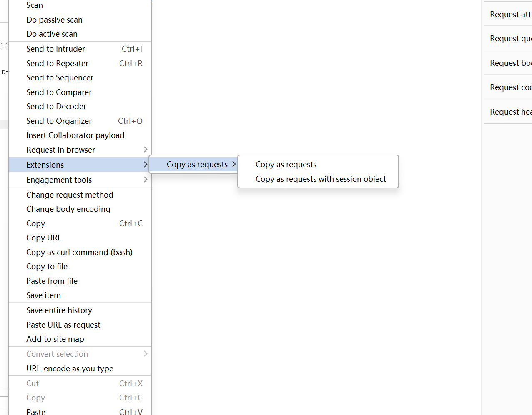The width and height of the screenshot is (532, 415).
Task: Open the Engagement tools submenu
Action: [x=59, y=180]
